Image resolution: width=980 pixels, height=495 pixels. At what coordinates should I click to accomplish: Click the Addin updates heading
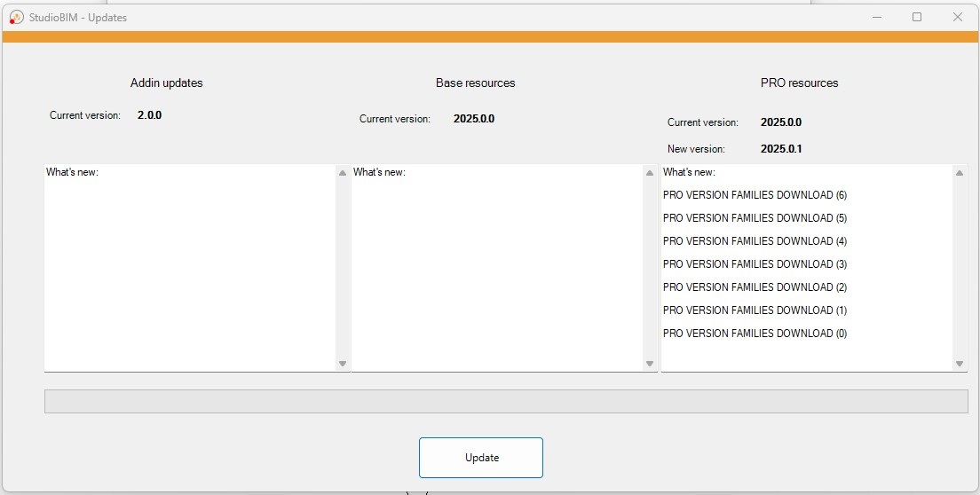pyautogui.click(x=166, y=82)
